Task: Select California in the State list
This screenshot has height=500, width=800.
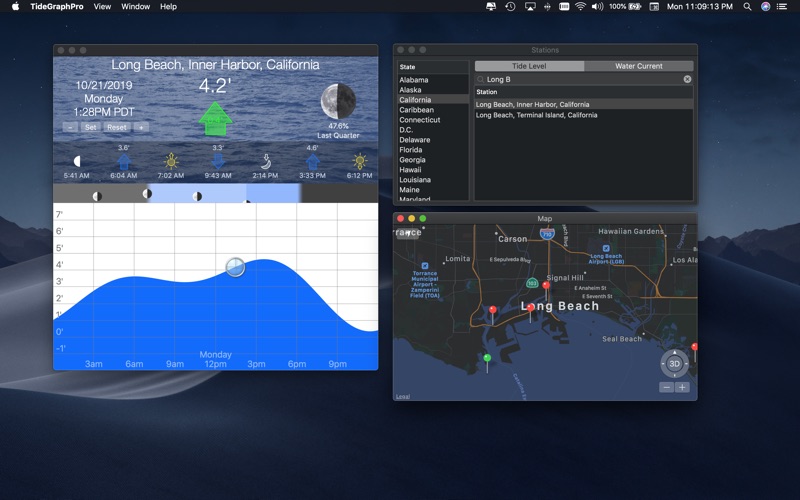Action: (433, 99)
